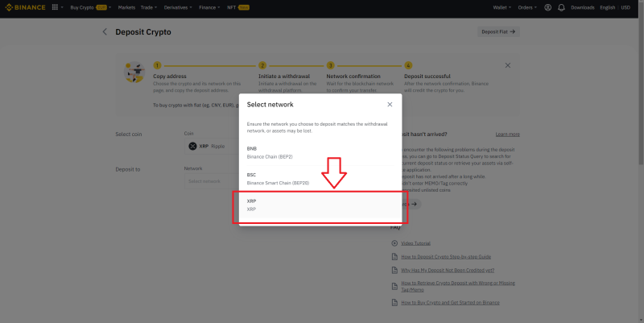Go back with the Deposit Crypto arrow

(x=105, y=31)
